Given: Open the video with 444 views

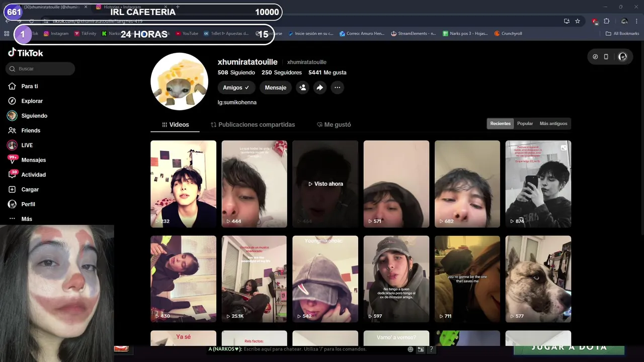Looking at the screenshot, I should pos(254,184).
